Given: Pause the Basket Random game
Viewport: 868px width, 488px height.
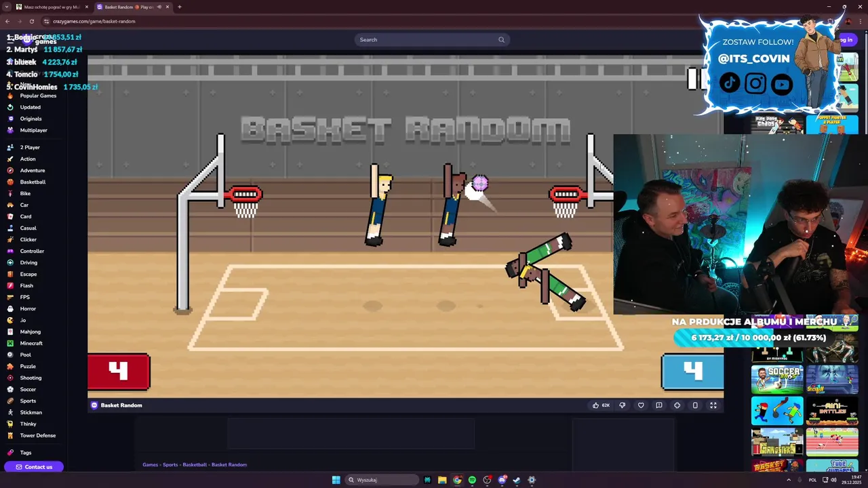Looking at the screenshot, I should tap(696, 79).
